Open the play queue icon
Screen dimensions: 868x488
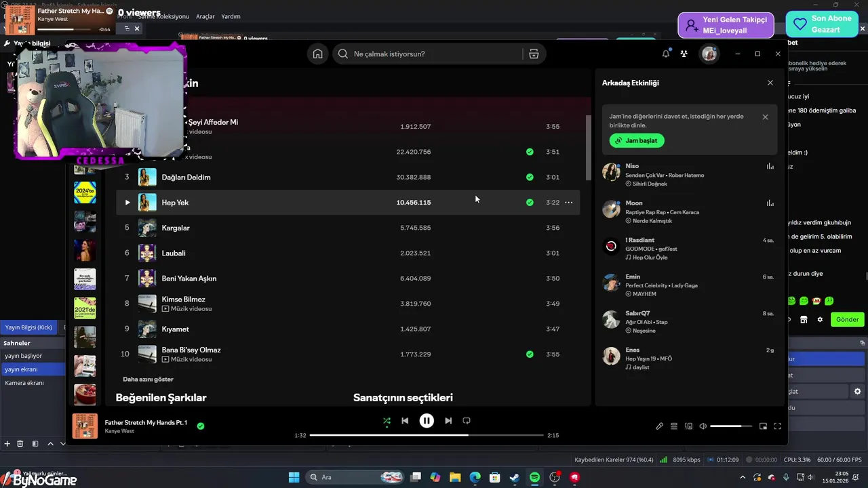(x=674, y=426)
